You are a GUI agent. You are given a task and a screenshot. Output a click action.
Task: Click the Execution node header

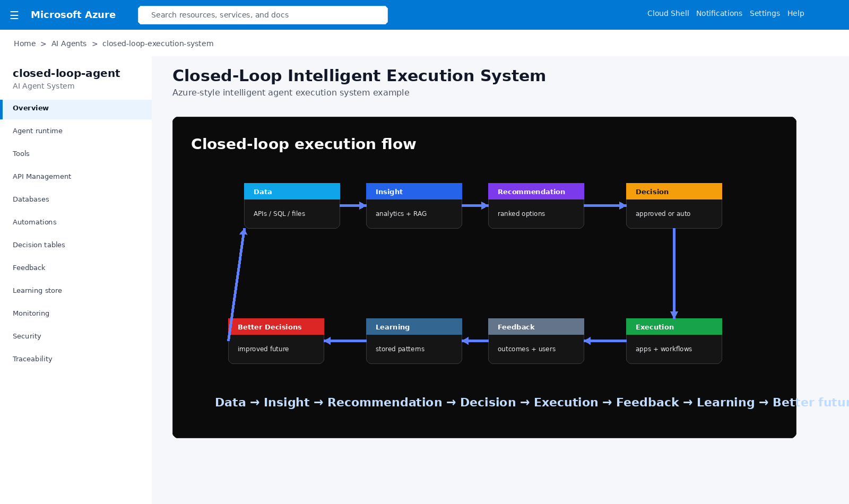point(674,327)
